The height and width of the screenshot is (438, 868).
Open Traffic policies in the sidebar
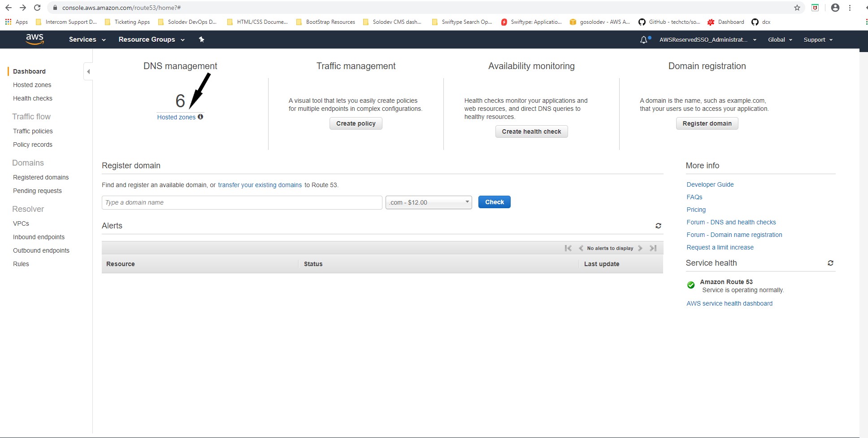tap(33, 131)
